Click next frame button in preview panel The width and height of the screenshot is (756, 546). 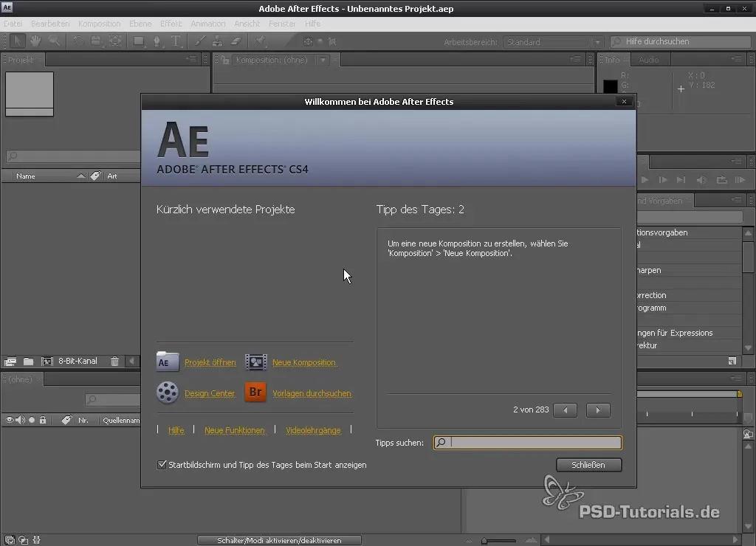pos(663,180)
